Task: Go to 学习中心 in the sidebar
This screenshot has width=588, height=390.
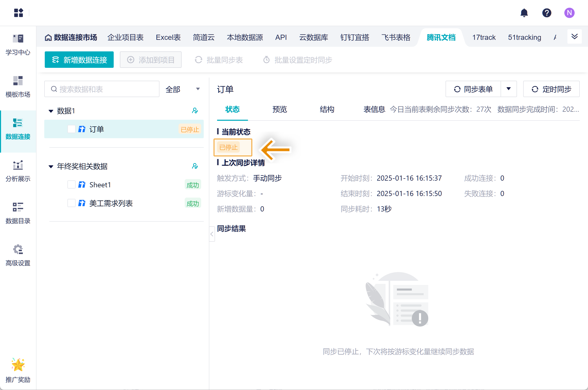Action: coord(18,45)
